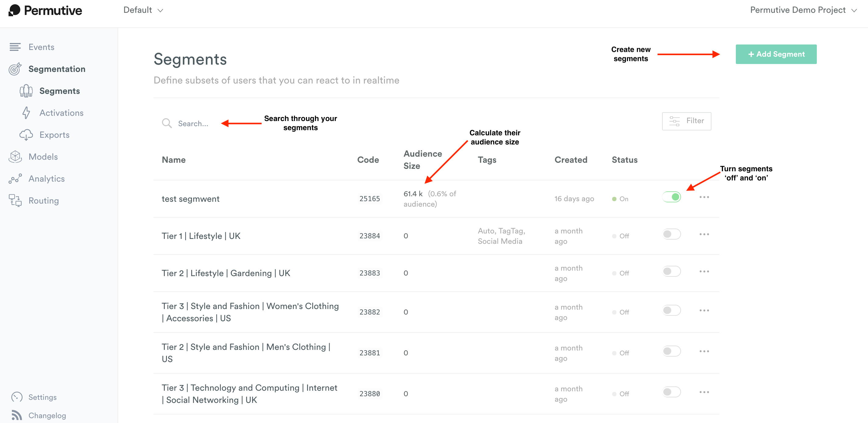This screenshot has height=423, width=868.
Task: Click the Segmentation target icon
Action: pyautogui.click(x=15, y=69)
